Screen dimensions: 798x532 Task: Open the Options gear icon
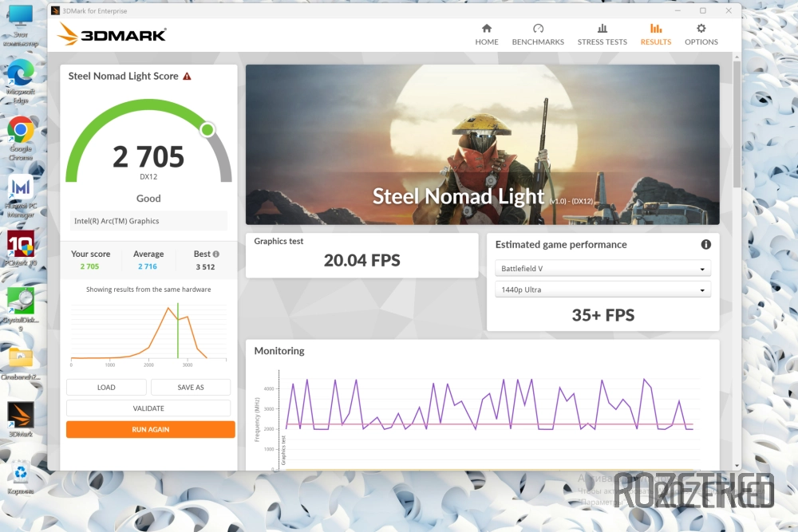pos(701,29)
